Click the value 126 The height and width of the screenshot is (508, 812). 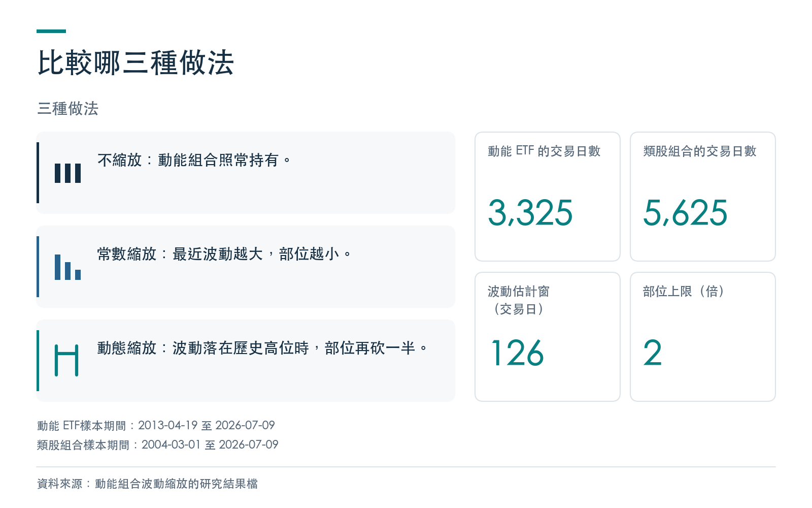pos(517,353)
